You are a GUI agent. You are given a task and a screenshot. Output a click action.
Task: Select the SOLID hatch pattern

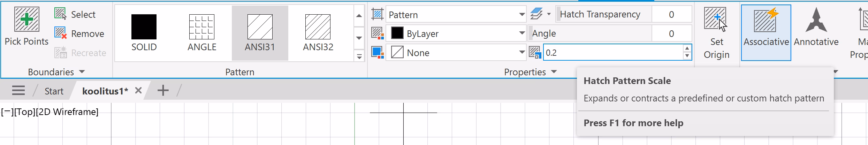144,27
